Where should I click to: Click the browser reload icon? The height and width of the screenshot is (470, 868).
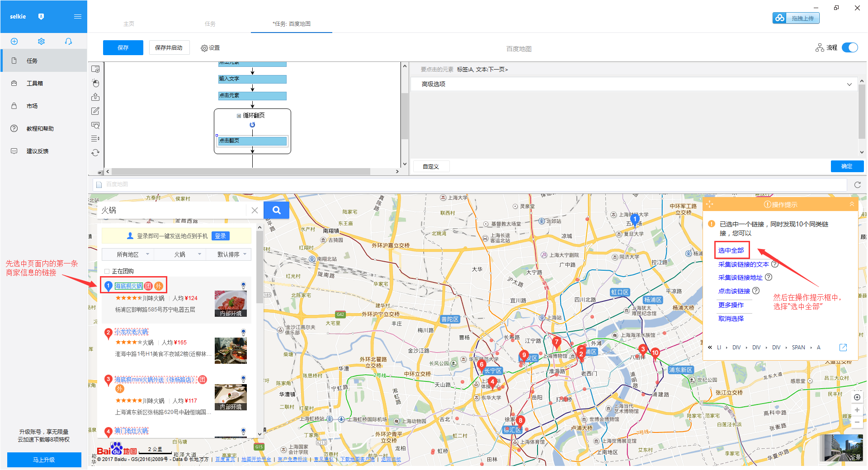click(857, 185)
